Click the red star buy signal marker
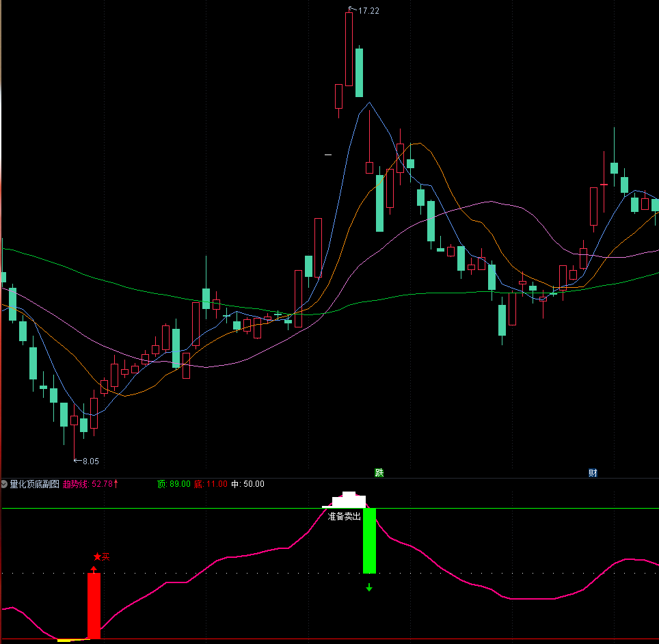Image resolution: width=659 pixels, height=644 pixels. pyautogui.click(x=97, y=556)
